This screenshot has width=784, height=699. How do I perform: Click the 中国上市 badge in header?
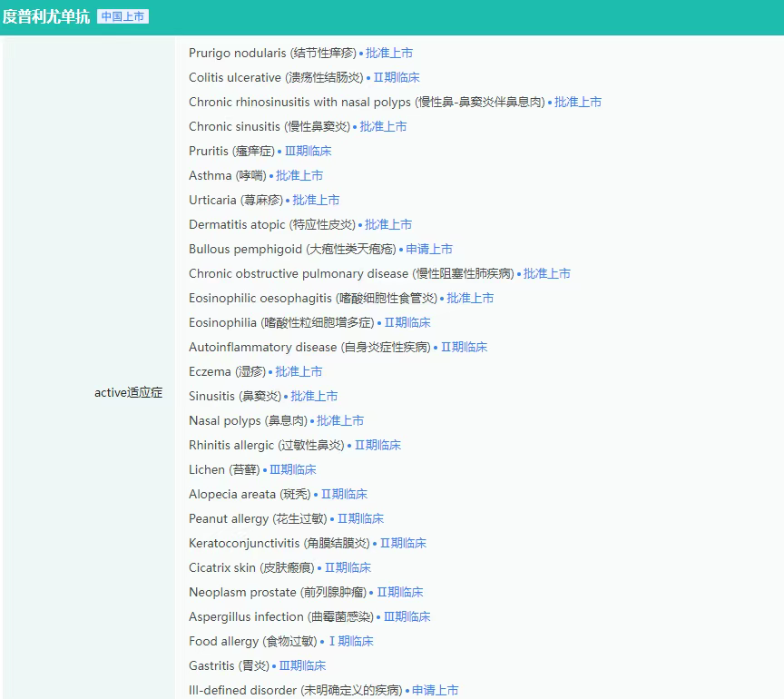[122, 16]
